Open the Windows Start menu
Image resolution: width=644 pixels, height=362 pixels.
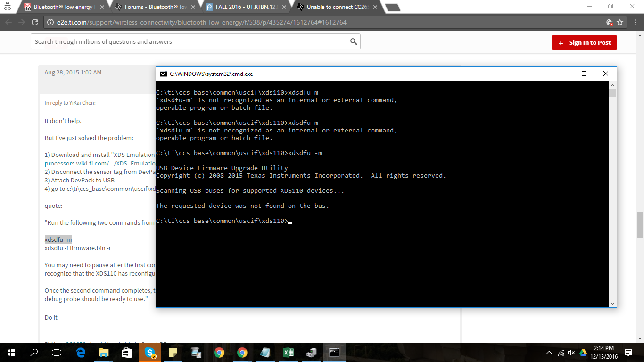coord(11,352)
